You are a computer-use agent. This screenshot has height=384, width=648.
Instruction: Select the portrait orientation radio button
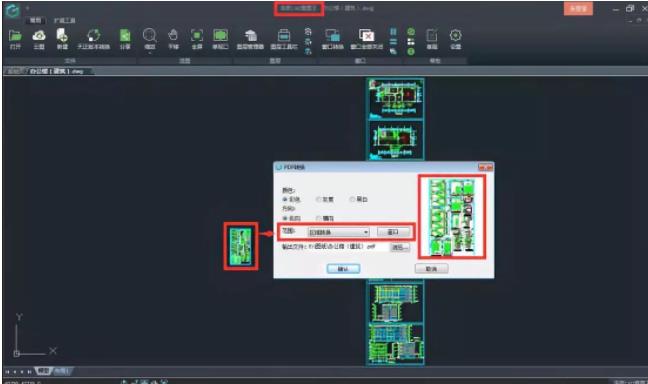pos(285,218)
